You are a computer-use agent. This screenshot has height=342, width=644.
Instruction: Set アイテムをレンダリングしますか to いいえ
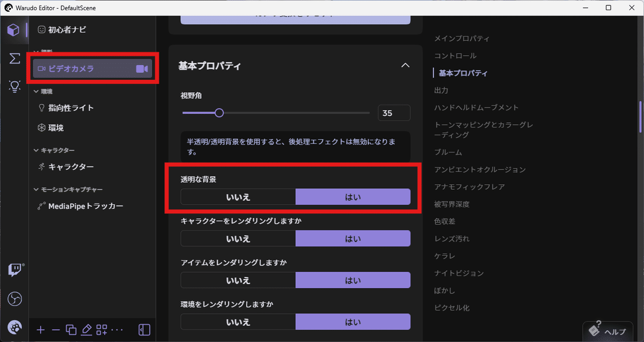[238, 280]
